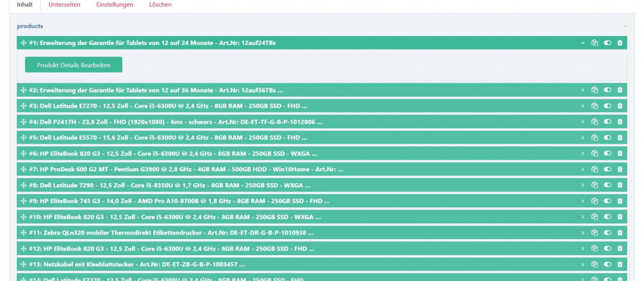Expand item #5 Dell Latitude E5570
Image resolution: width=644 pixels, height=281 pixels.
[x=582, y=138]
